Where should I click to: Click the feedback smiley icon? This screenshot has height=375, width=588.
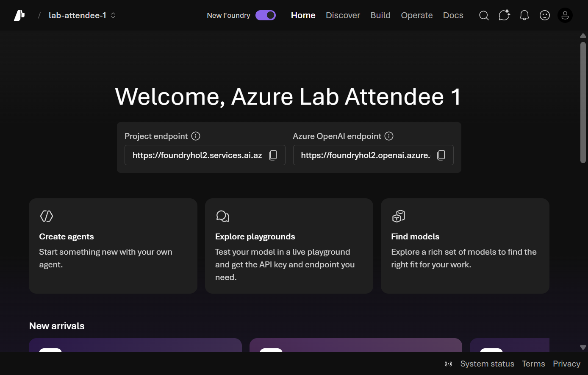coord(545,16)
